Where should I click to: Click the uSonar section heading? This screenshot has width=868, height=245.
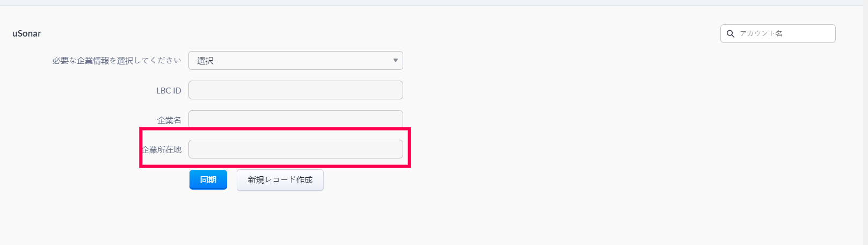pyautogui.click(x=27, y=33)
